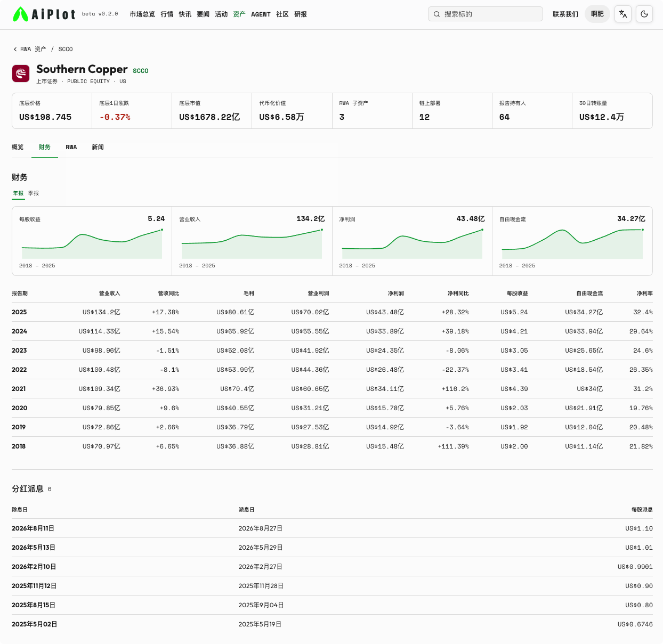Click the 2025年5月02日 ex-dividend date
This screenshot has width=663, height=644.
click(34, 624)
